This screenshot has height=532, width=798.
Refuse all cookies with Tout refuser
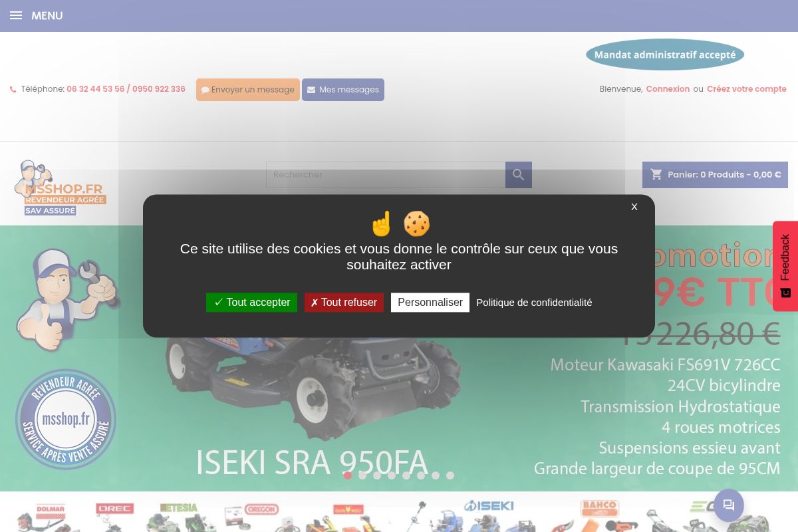344,303
